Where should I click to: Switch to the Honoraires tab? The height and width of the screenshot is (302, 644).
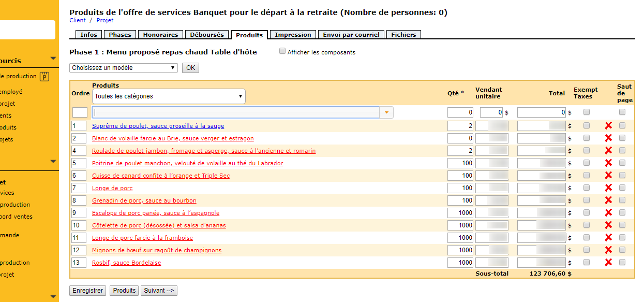[x=160, y=35]
